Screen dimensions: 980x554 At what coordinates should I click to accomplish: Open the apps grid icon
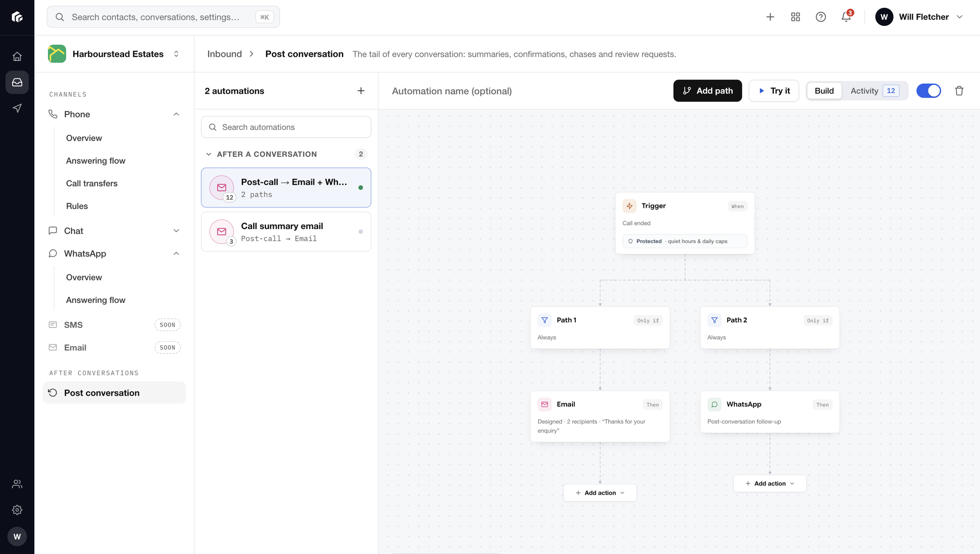[796, 17]
